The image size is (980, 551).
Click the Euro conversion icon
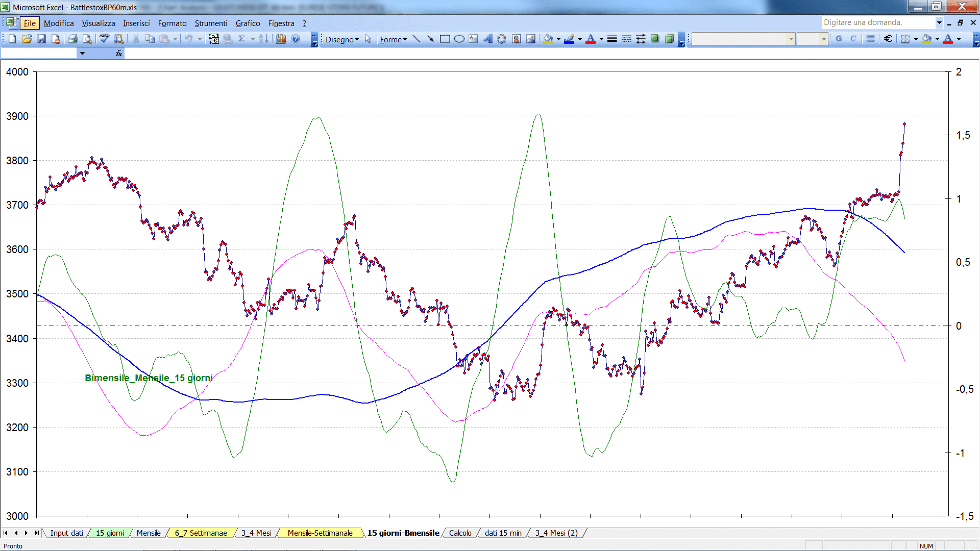[214, 39]
